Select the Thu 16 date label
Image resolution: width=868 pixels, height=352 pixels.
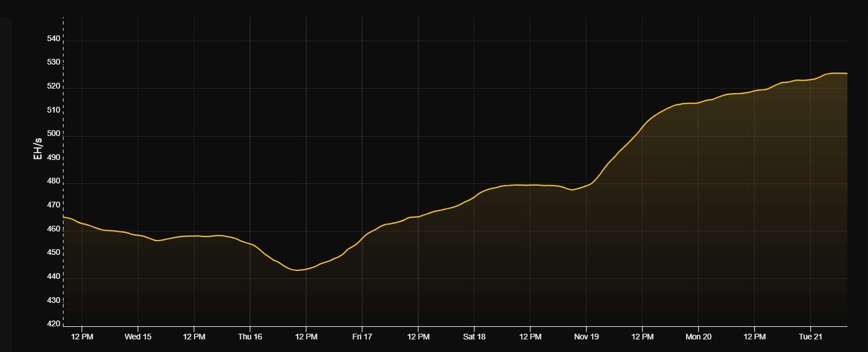click(x=250, y=337)
